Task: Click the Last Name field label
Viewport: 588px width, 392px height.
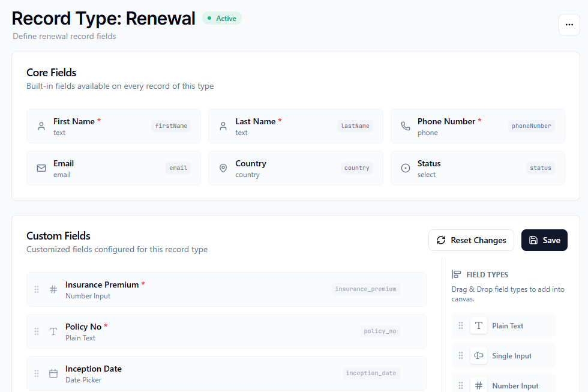Action: click(x=256, y=121)
